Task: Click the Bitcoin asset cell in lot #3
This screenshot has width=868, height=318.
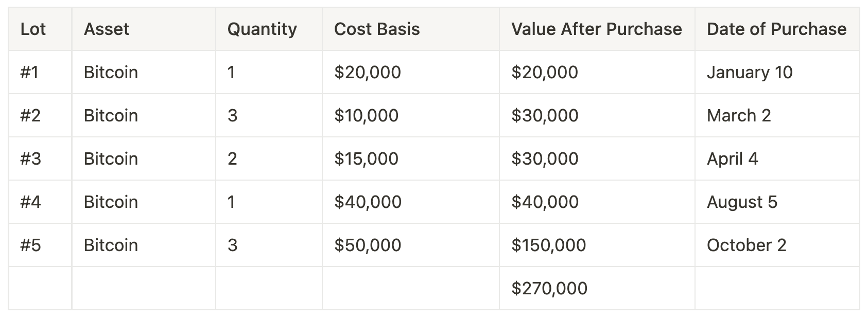Action: (111, 159)
